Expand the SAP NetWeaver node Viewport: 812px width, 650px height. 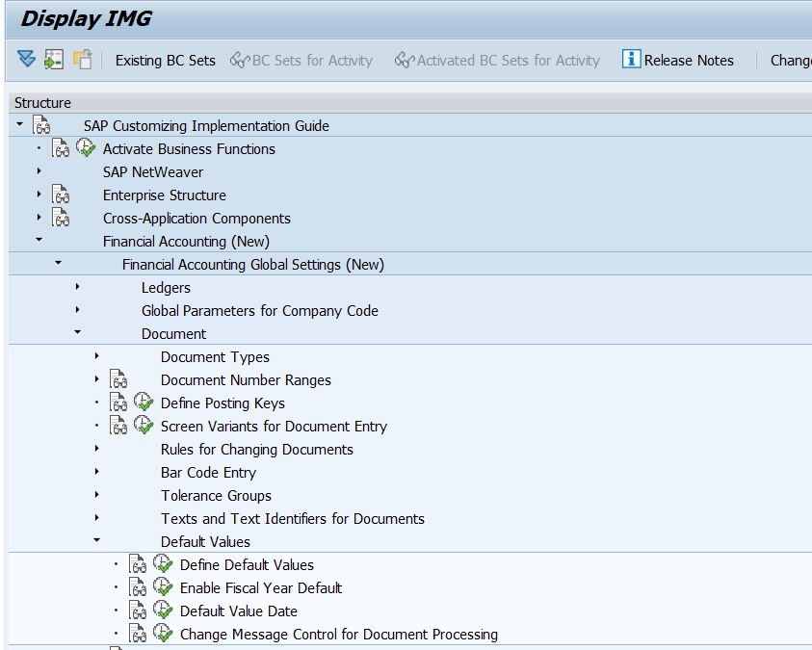pyautogui.click(x=39, y=170)
